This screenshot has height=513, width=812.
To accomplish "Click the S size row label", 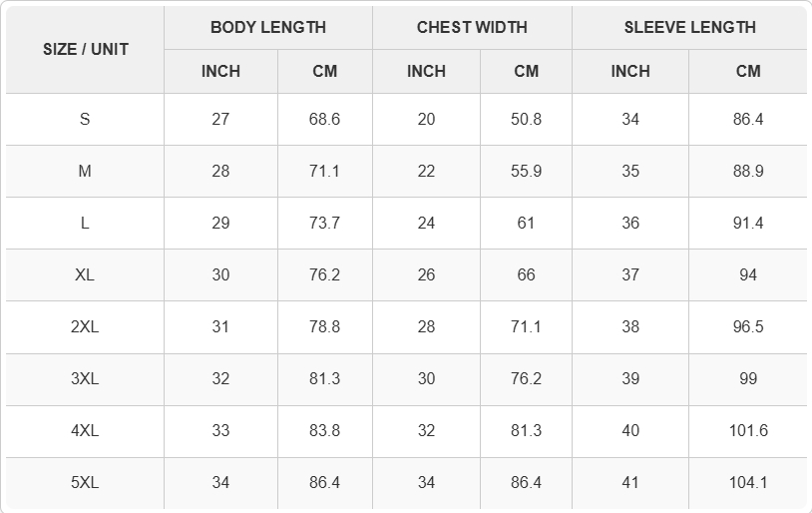I will point(85,120).
